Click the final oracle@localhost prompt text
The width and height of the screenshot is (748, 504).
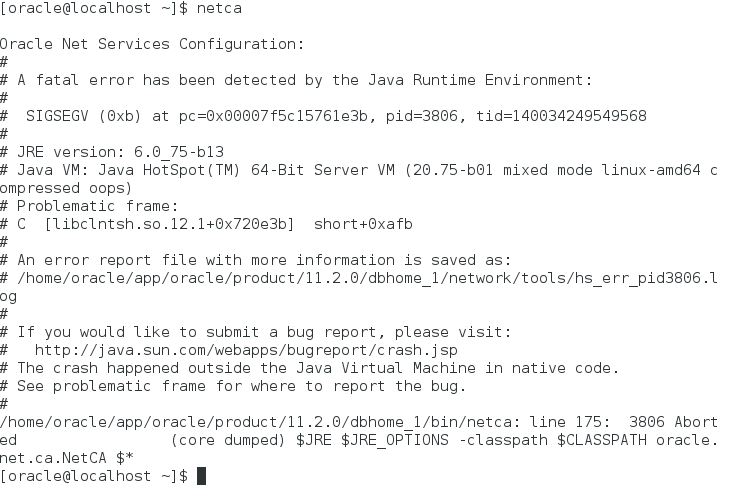click(94, 476)
